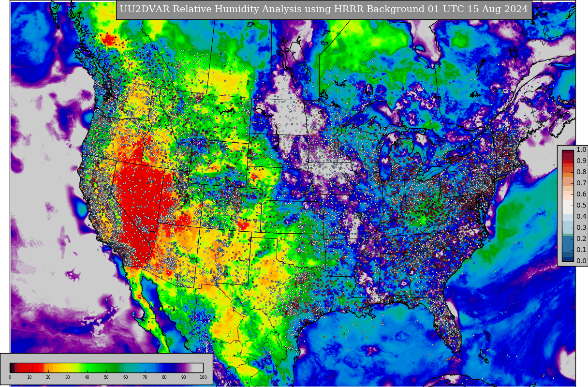Click the 0.3 label on right colorbar
The height and width of the screenshot is (387, 588).
581,227
